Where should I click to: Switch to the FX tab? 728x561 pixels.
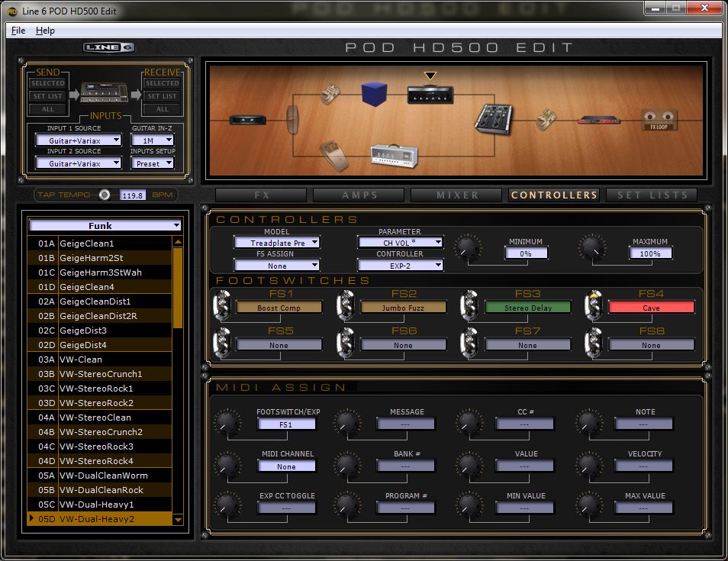pos(262,195)
